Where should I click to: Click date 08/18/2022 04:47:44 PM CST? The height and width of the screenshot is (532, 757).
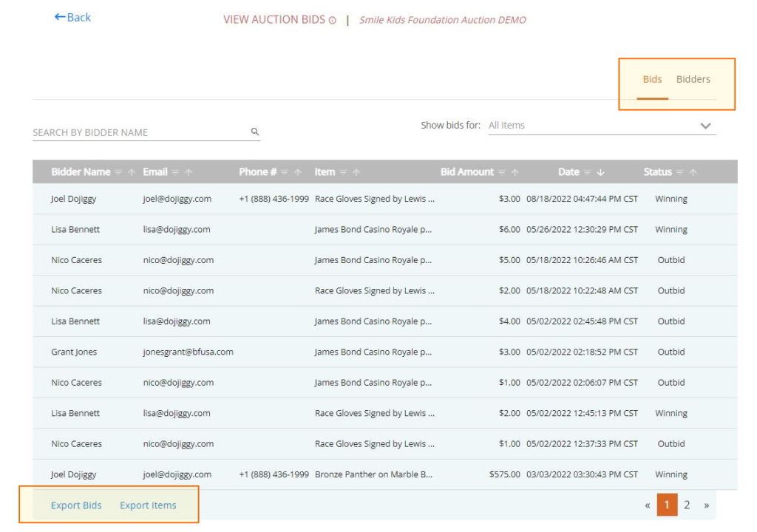coord(583,199)
